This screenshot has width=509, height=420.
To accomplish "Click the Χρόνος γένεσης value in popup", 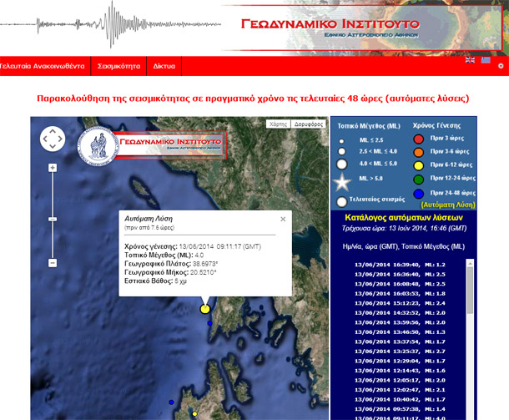I will 220,246.
